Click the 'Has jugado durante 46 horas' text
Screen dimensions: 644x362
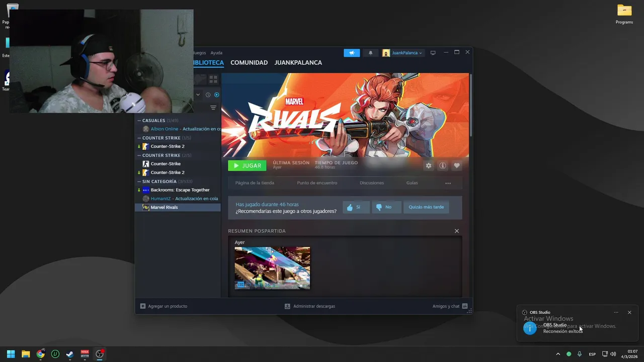coord(267,204)
